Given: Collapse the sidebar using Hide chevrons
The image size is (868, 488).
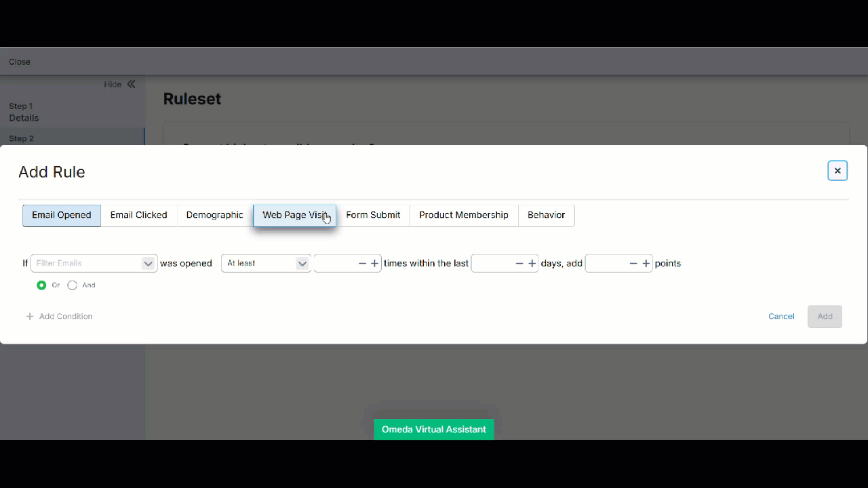Looking at the screenshot, I should (x=131, y=84).
